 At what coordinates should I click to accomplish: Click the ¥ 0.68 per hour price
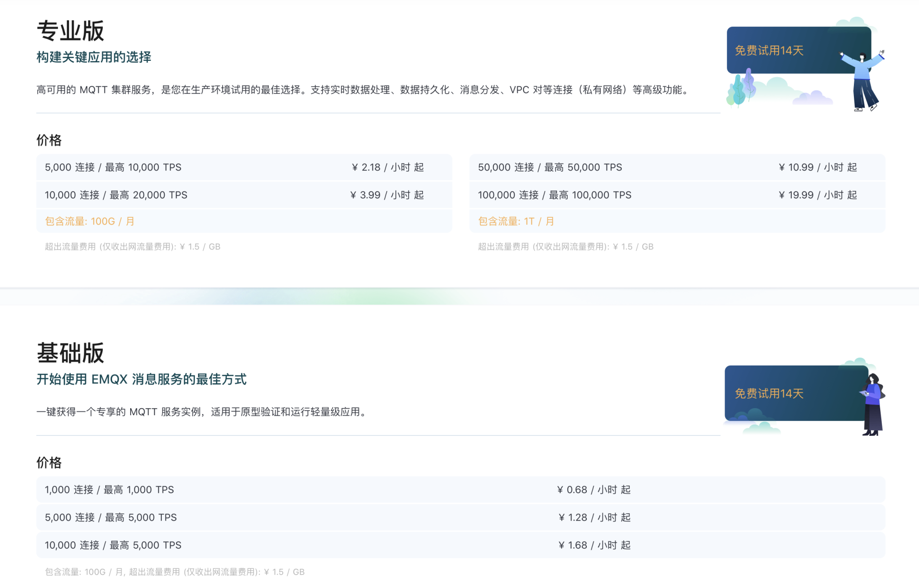594,490
